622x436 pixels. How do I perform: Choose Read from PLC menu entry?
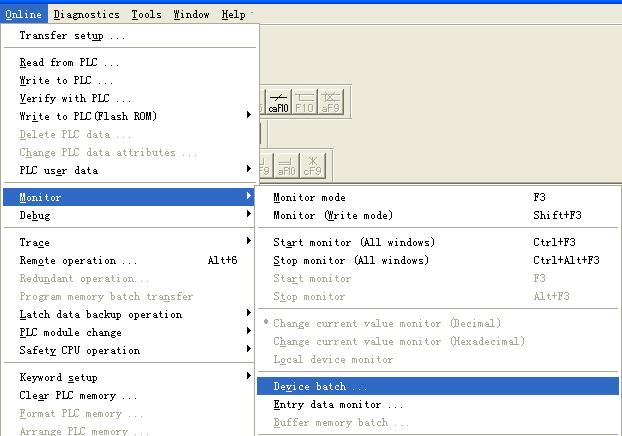(x=69, y=63)
